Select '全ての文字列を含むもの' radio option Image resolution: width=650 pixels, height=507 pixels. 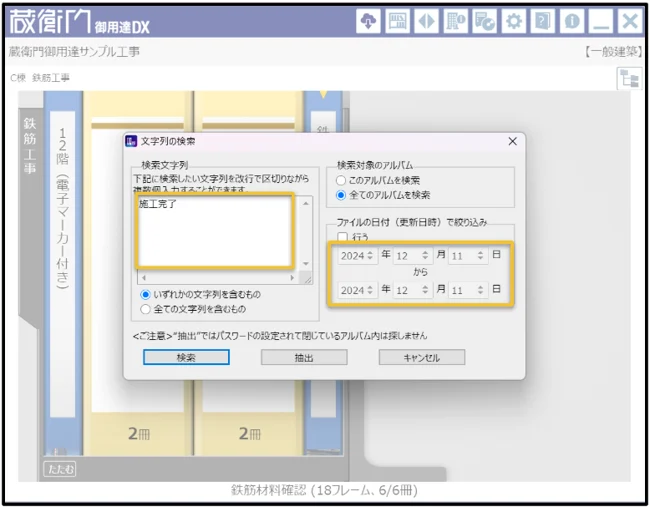[147, 309]
